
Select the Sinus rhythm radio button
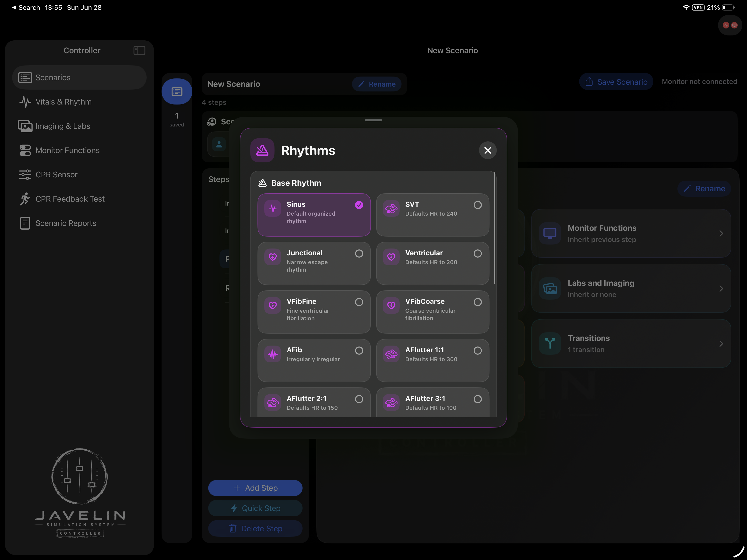(x=359, y=205)
